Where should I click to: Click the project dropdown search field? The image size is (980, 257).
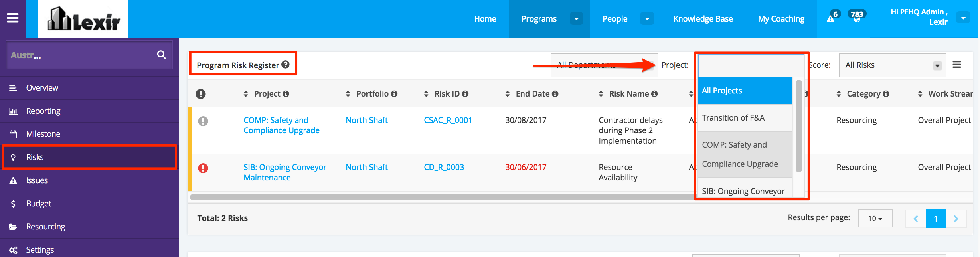[x=751, y=65]
